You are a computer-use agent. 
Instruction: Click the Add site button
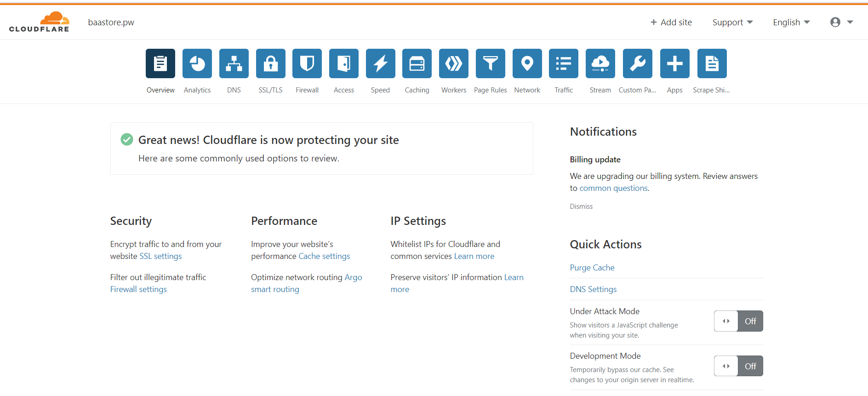coord(671,22)
